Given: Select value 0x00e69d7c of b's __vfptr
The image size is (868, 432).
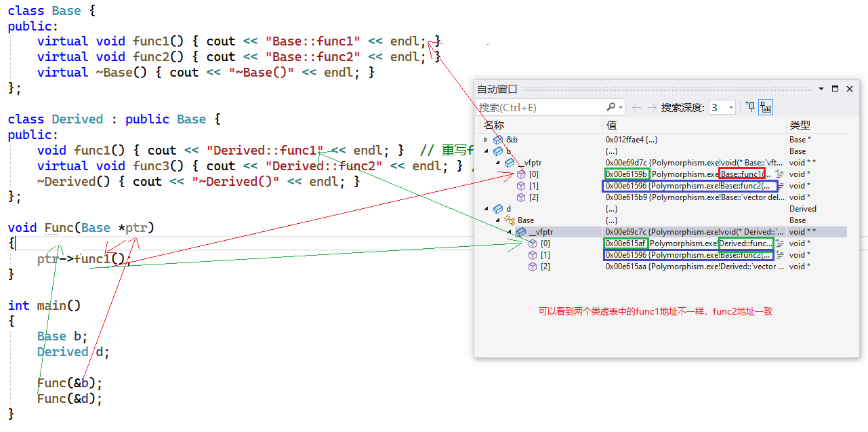Looking at the screenshot, I should click(695, 163).
